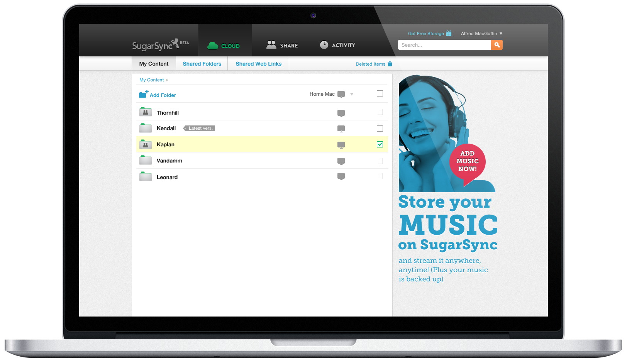The height and width of the screenshot is (364, 627).
Task: Toggle the select-all checkbox in header row
Action: tap(380, 93)
